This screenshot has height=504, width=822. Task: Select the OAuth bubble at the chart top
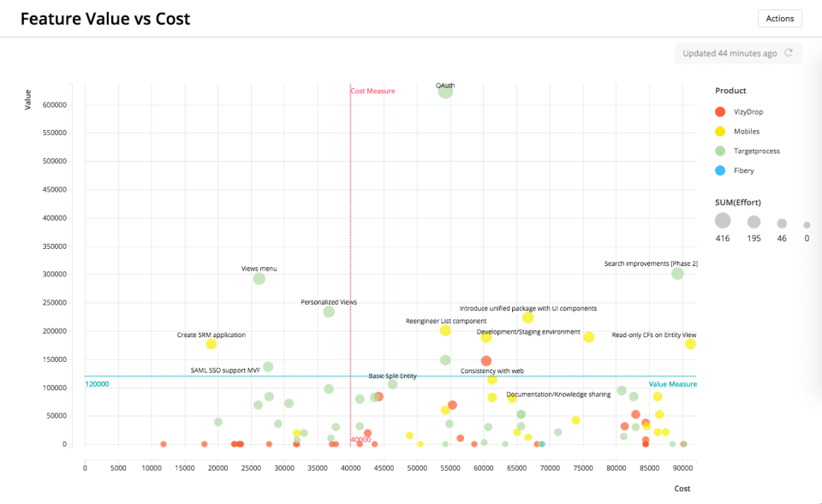tap(444, 91)
